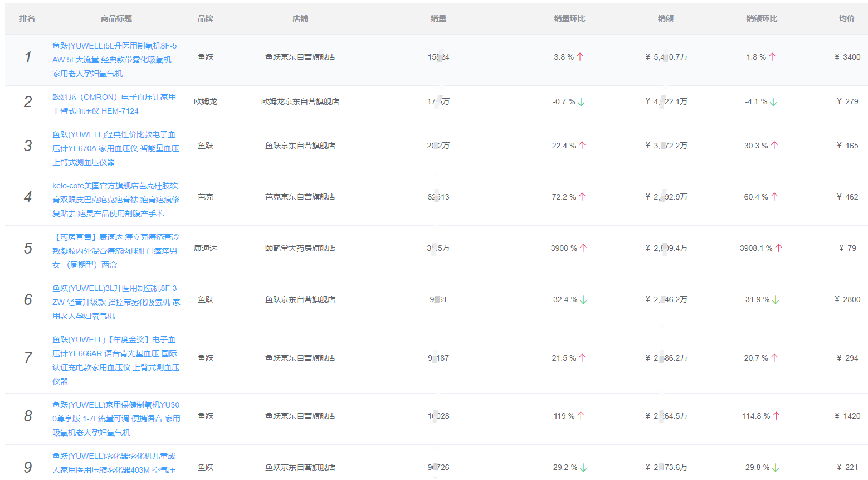Click rank number 4 in the ranking column

point(28,197)
